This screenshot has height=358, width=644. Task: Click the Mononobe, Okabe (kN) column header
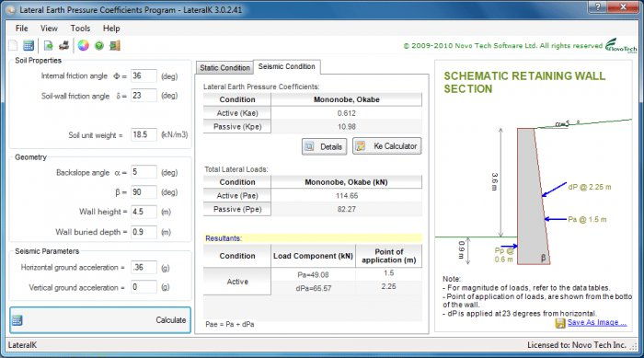click(346, 182)
